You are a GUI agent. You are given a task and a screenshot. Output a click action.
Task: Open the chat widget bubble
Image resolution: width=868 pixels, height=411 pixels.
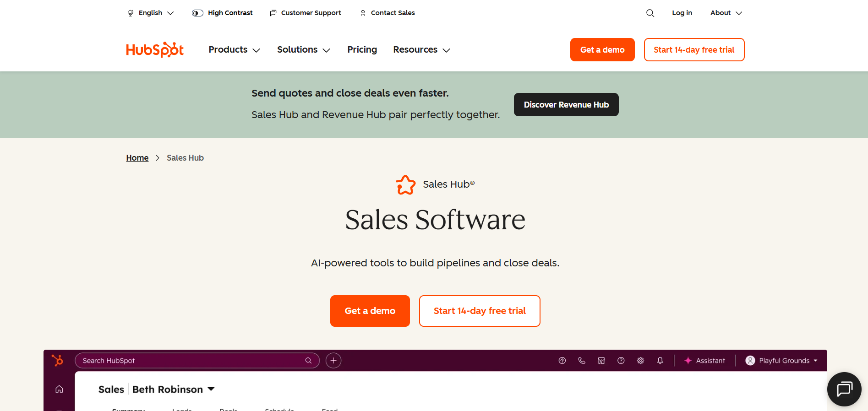coord(844,389)
